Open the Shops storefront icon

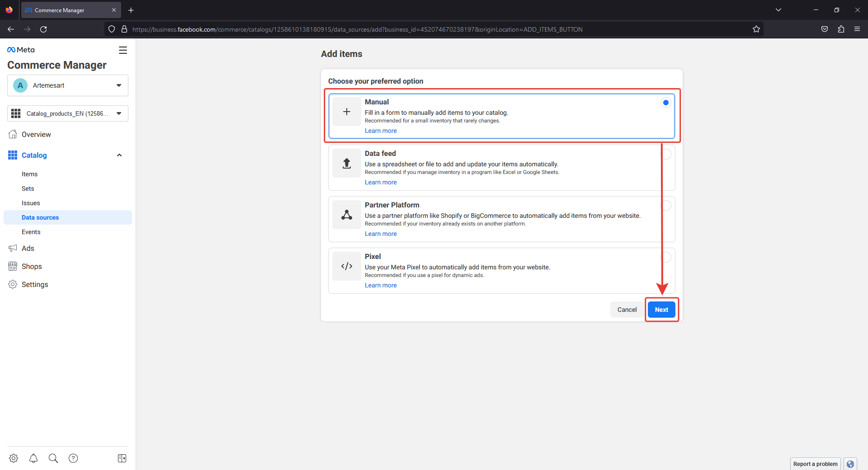pos(13,266)
